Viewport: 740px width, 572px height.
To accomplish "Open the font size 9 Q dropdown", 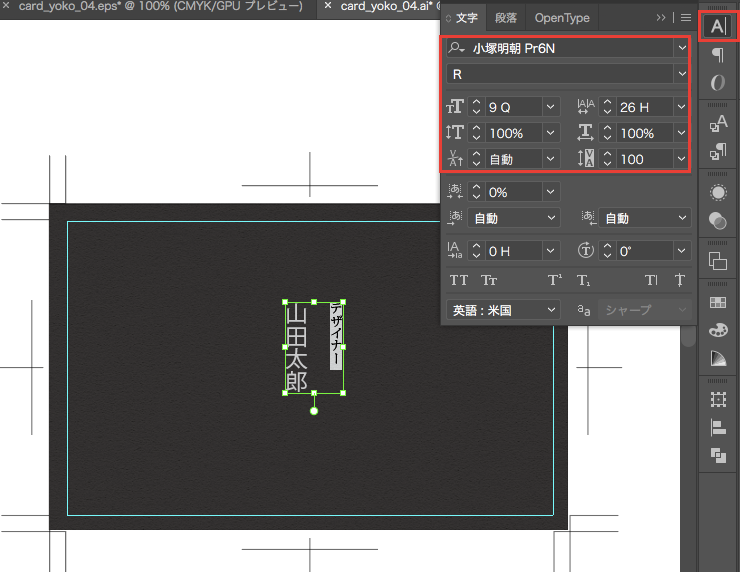I will [x=551, y=107].
